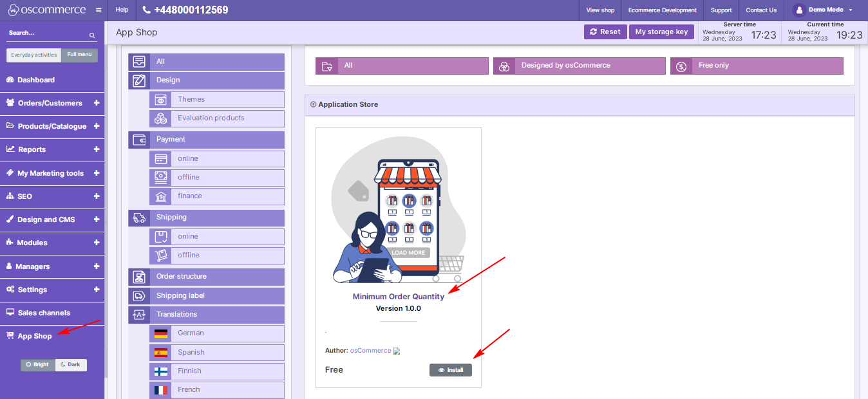This screenshot has width=868, height=399.
Task: Click the Evaluation products cubes icon
Action: coord(160,118)
